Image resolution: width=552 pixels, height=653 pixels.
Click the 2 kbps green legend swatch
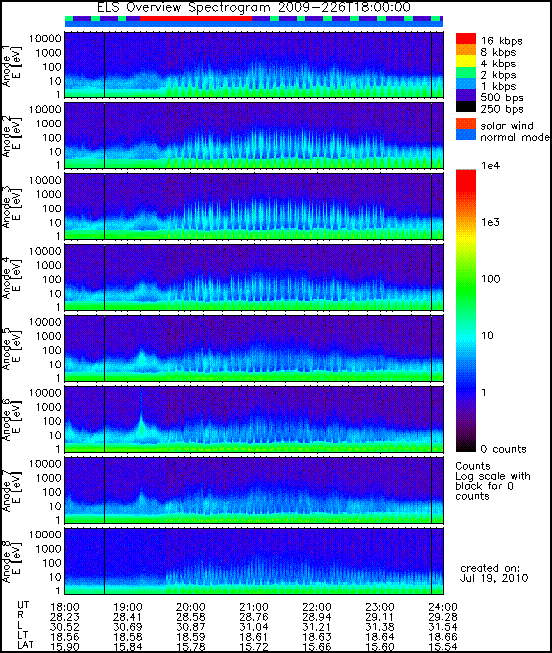click(x=466, y=73)
